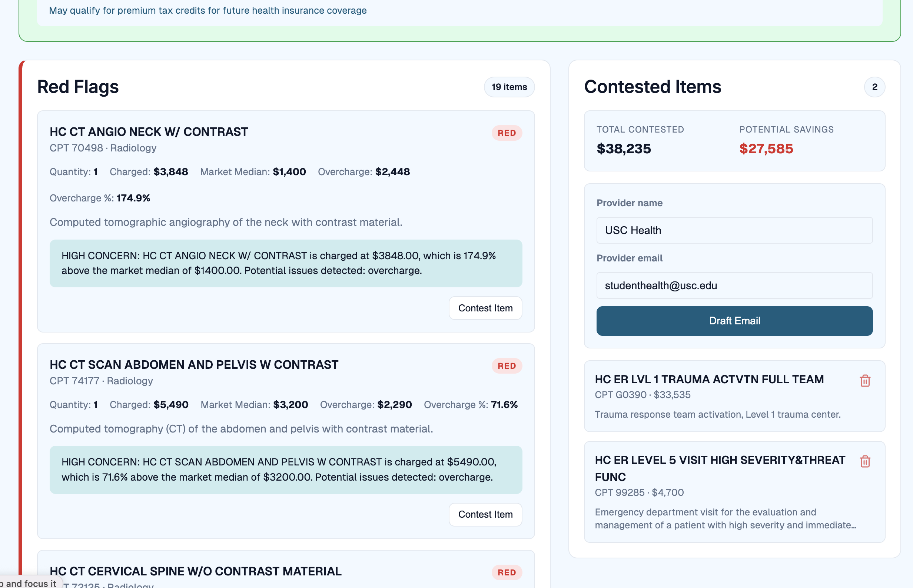Select RED tag on CT Angio Neck
The image size is (913, 588).
[x=507, y=133]
